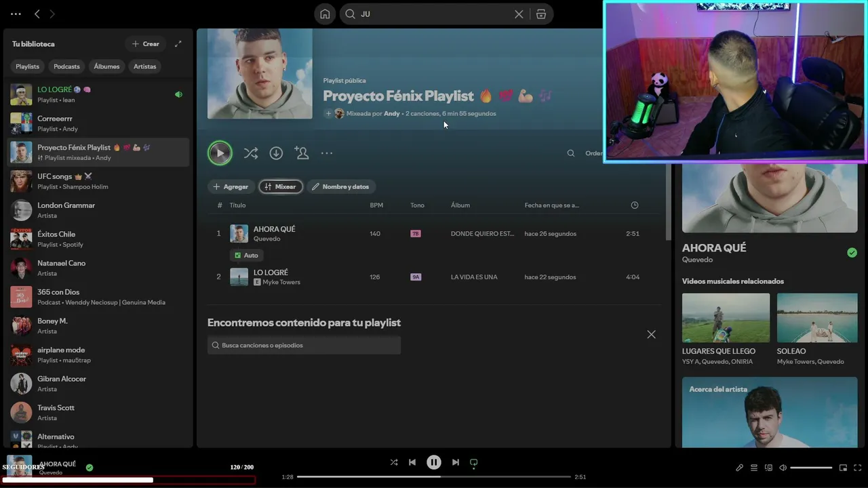Toggle shuffle in the bottom player bar
Image resolution: width=868 pixels, height=488 pixels.
[394, 462]
